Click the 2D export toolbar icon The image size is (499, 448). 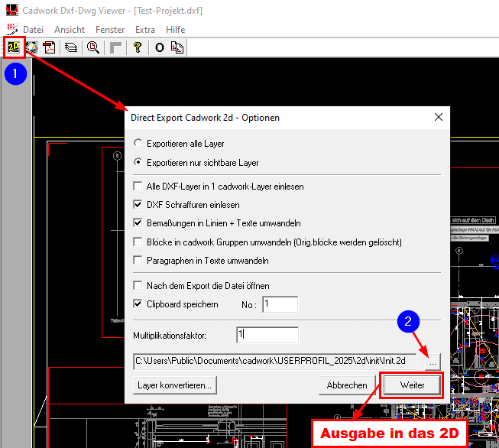click(14, 47)
